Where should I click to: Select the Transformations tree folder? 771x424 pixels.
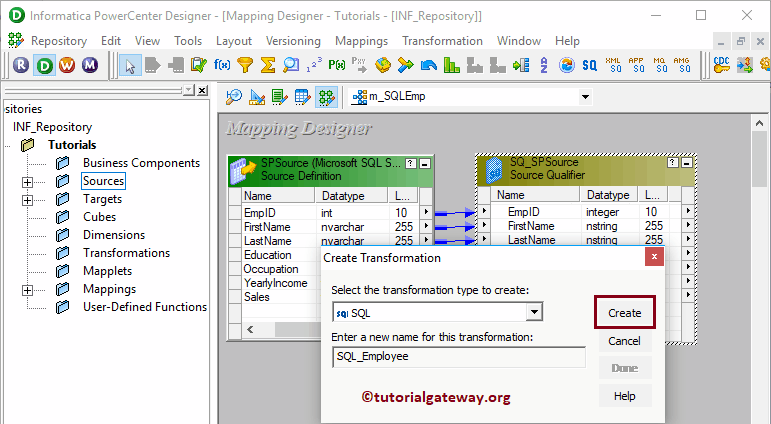tap(126, 253)
